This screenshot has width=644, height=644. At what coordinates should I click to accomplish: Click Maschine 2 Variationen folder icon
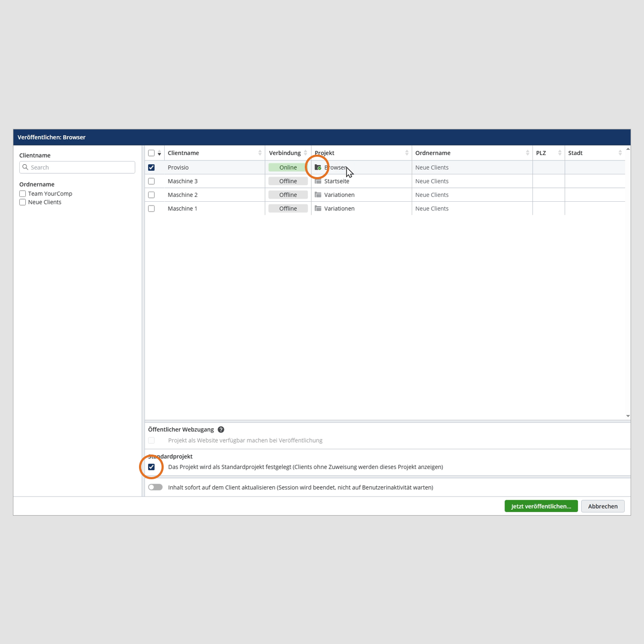pyautogui.click(x=318, y=195)
